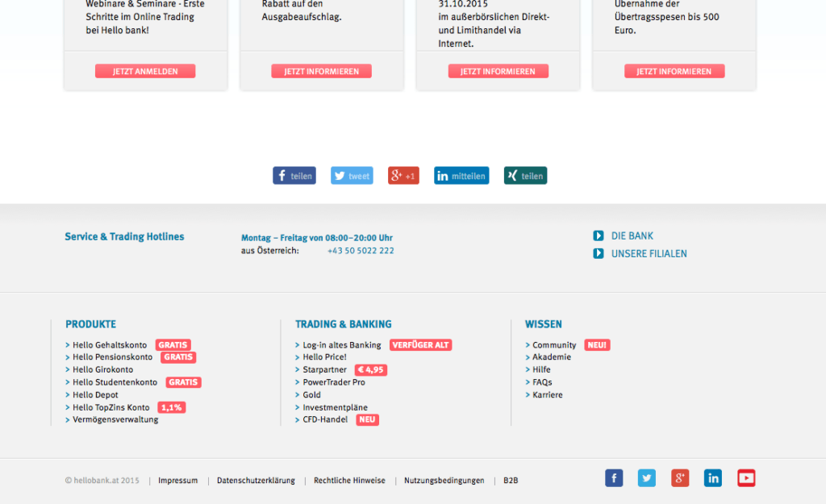This screenshot has height=504, width=826.
Task: Open Hello Price! link
Action: click(324, 357)
